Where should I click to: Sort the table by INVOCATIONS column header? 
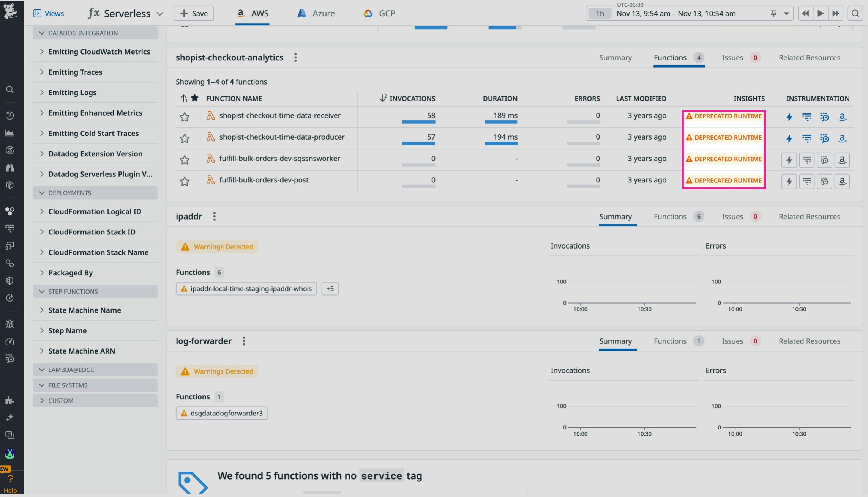(x=412, y=98)
